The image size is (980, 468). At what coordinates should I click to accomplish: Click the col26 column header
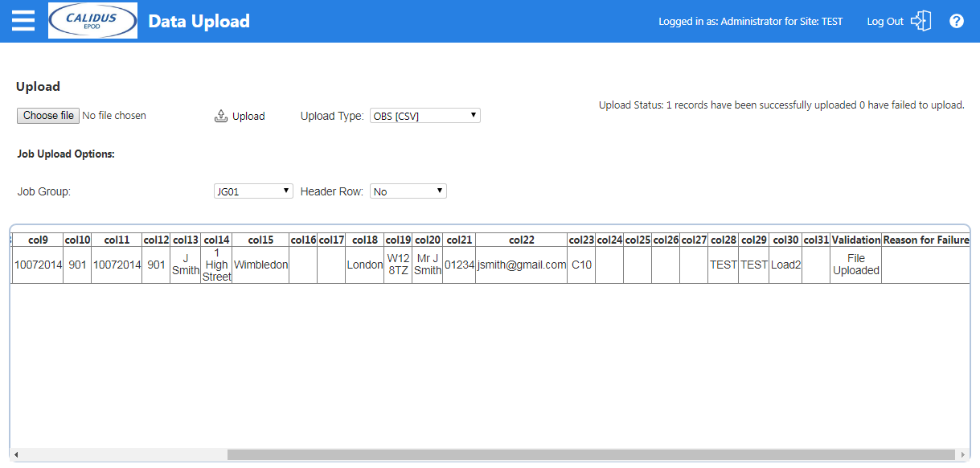pos(666,240)
